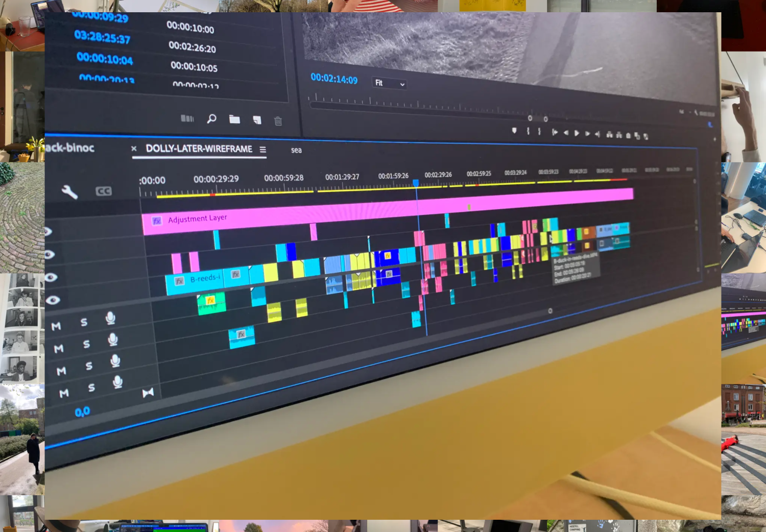Viewport: 766px width, 532px height.
Task: Toggle the CC captions track button
Action: [x=104, y=191]
